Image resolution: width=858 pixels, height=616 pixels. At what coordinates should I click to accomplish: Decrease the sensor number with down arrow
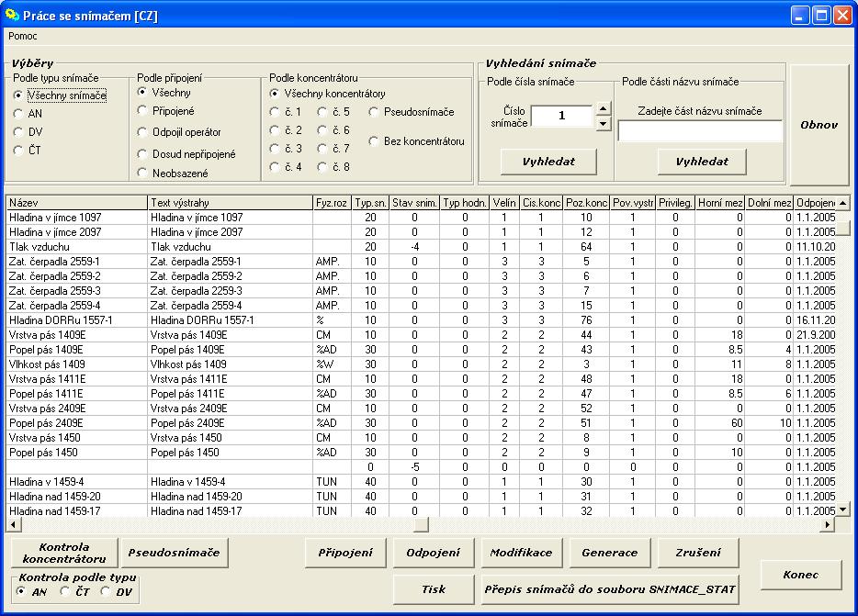[x=603, y=123]
